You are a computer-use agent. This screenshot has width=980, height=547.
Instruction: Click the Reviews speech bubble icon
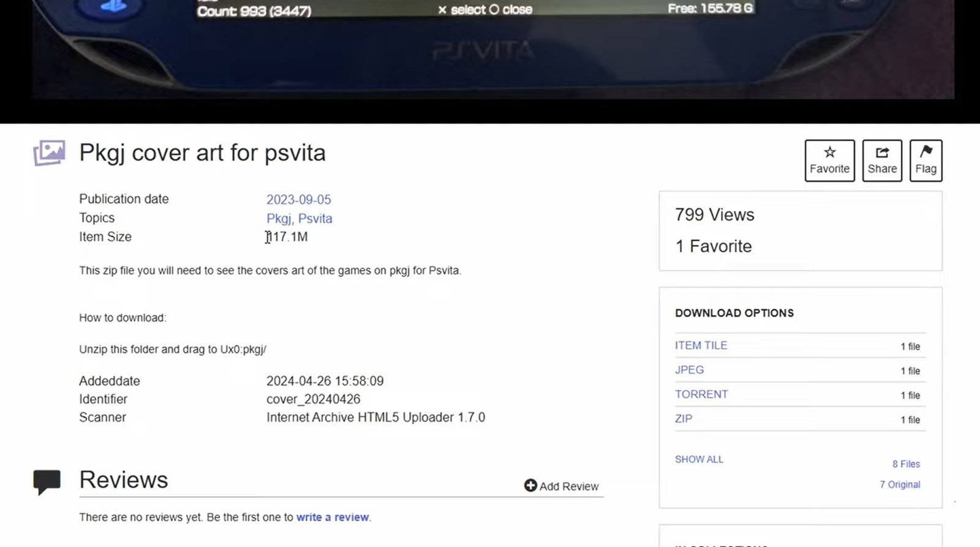pos(47,481)
